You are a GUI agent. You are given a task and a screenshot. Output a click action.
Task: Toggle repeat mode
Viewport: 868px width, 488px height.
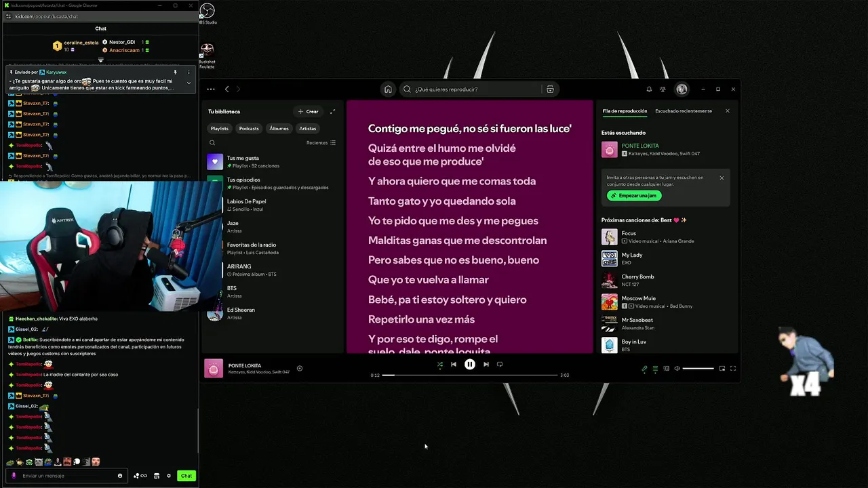tap(500, 365)
